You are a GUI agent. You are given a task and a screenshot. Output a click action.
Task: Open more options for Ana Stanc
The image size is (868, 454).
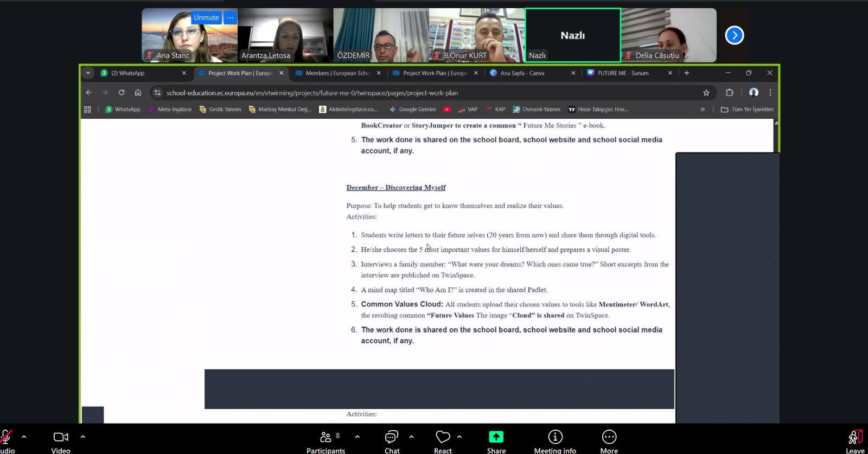231,18
